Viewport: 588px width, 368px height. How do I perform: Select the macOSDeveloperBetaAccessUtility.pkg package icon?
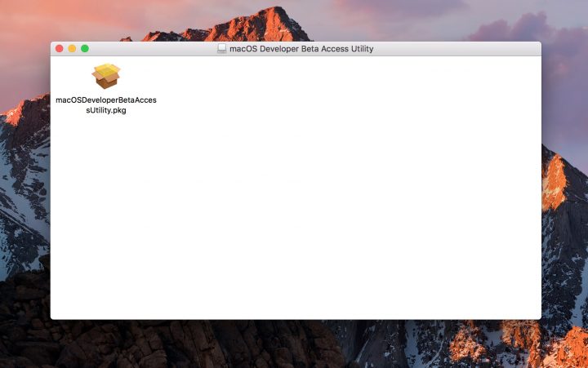[106, 76]
